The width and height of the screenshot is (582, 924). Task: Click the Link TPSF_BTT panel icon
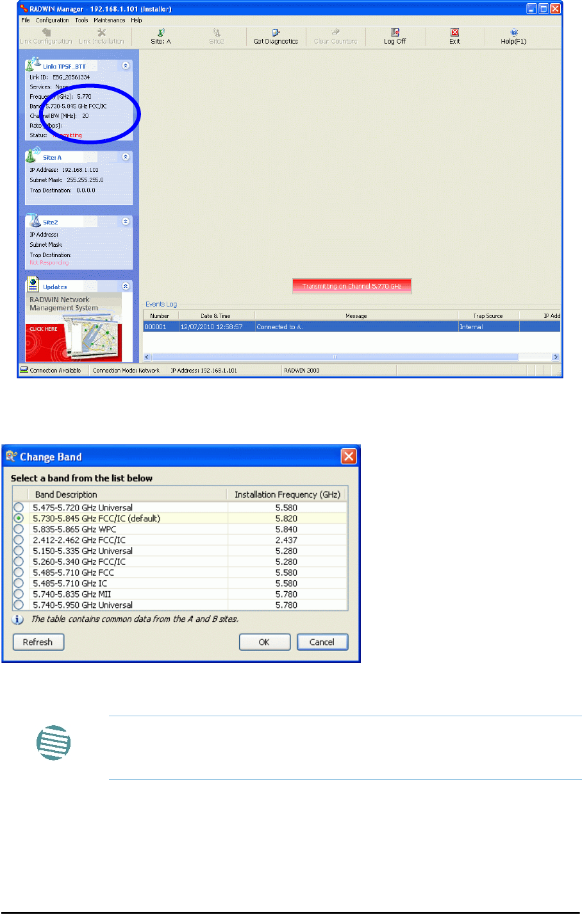click(33, 65)
